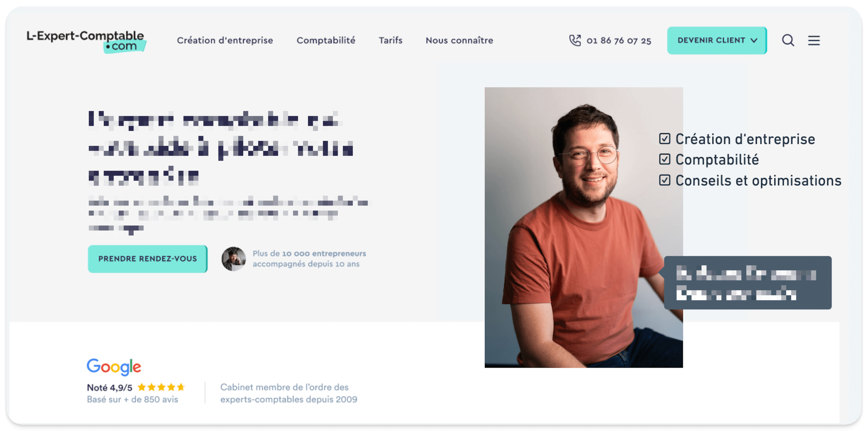868x431 pixels.
Task: Open the search magnifier icon
Action: coord(788,40)
